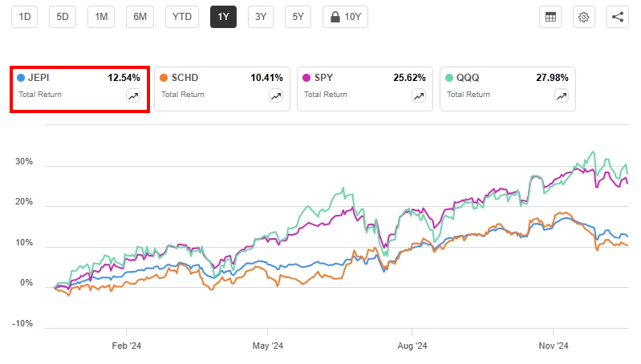Select the 1M time range
Viewport: 641px width, 364px height.
point(101,17)
